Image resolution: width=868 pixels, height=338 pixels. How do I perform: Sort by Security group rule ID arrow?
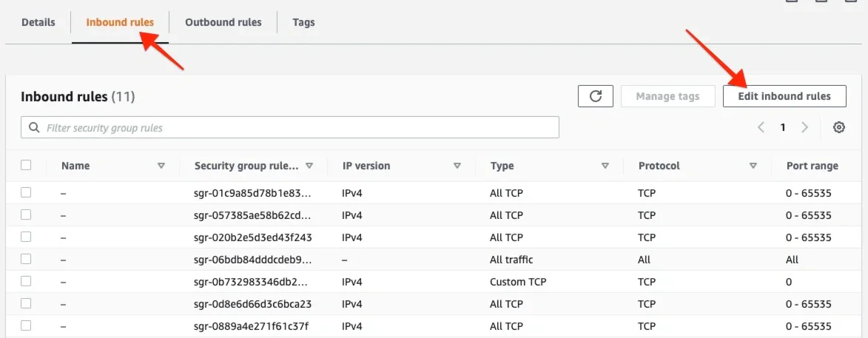(x=309, y=166)
